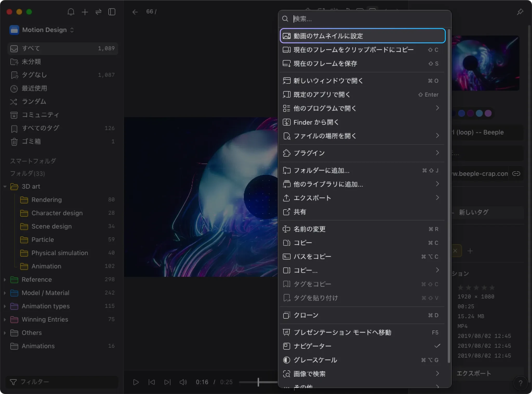The height and width of the screenshot is (394, 532).
Task: Open 最近使用 in the sidebar
Action: [x=63, y=88]
